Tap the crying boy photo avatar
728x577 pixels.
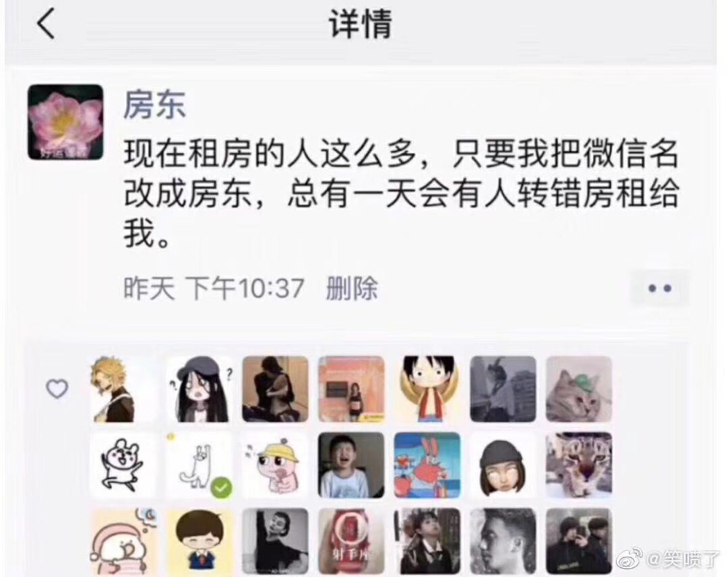click(x=351, y=464)
